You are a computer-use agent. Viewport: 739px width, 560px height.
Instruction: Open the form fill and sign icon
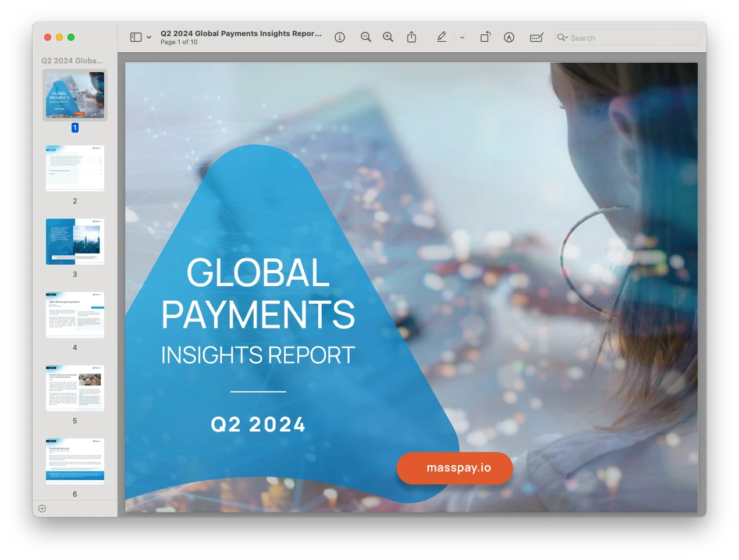click(536, 37)
